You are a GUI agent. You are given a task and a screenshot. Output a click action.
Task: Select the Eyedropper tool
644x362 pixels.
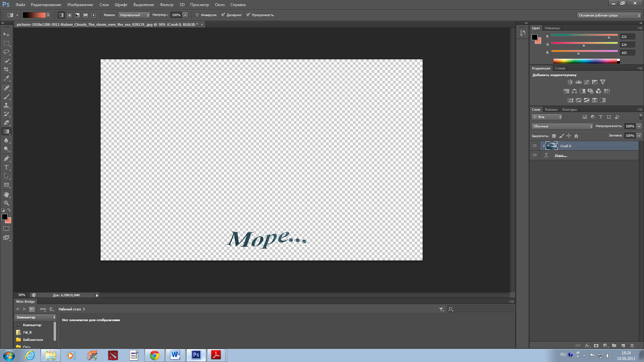click(6, 78)
